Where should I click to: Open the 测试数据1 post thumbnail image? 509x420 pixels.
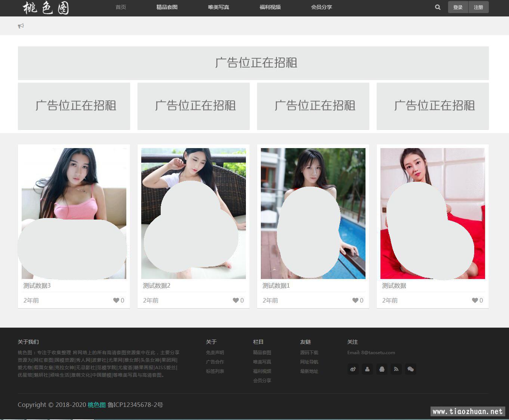[x=313, y=214]
